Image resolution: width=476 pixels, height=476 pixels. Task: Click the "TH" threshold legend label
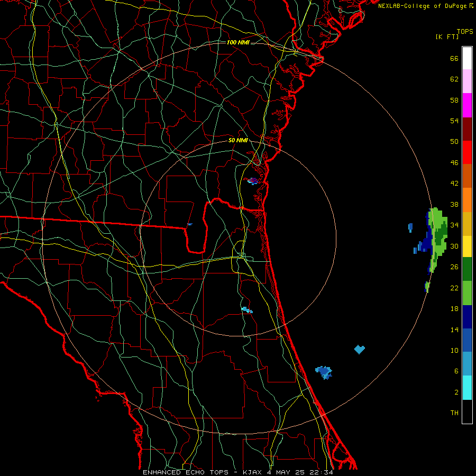click(x=454, y=413)
